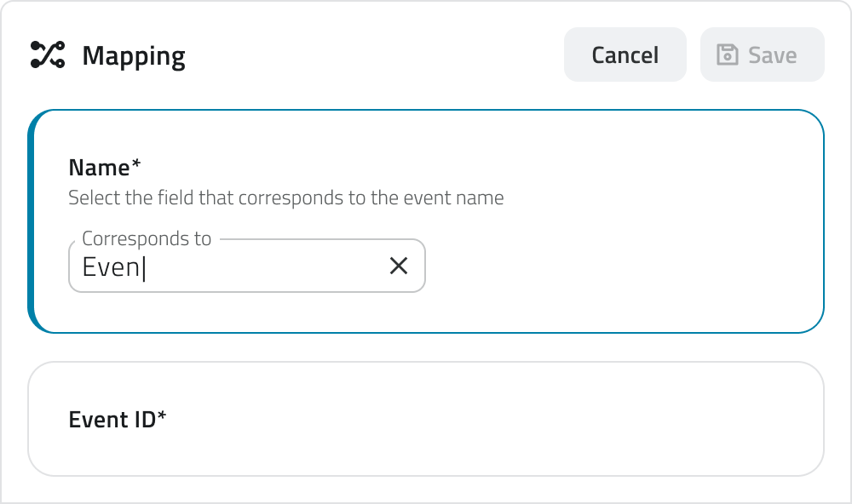Click the gap between Name and Event ID cards
Viewport: 852px width, 504px height.
(x=426, y=347)
